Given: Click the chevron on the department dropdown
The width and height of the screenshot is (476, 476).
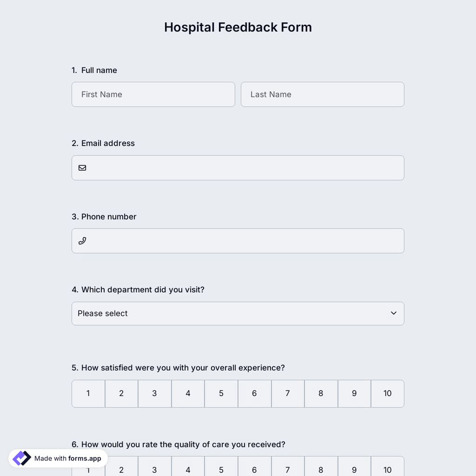Looking at the screenshot, I should tap(393, 313).
